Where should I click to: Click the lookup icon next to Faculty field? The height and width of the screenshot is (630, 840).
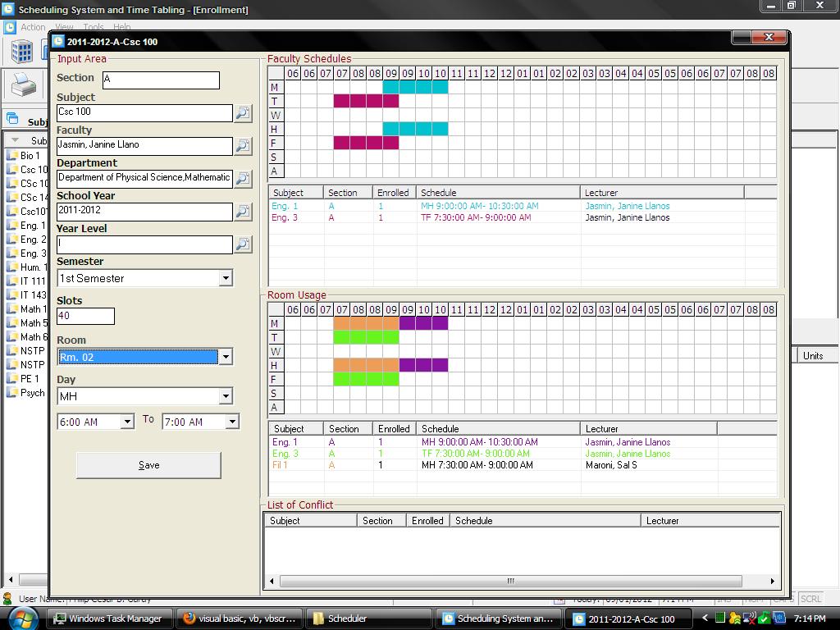click(243, 146)
